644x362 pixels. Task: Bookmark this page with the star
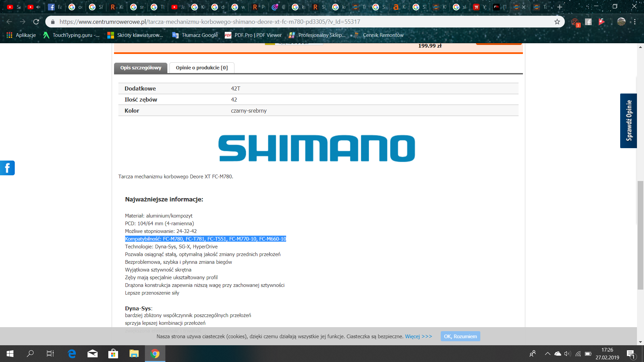[x=557, y=22]
